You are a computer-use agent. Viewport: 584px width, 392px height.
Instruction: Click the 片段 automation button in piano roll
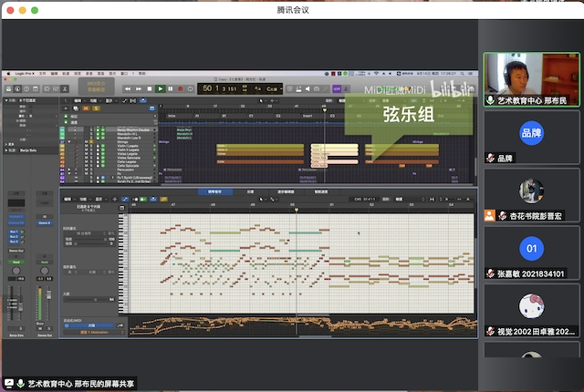(x=91, y=325)
